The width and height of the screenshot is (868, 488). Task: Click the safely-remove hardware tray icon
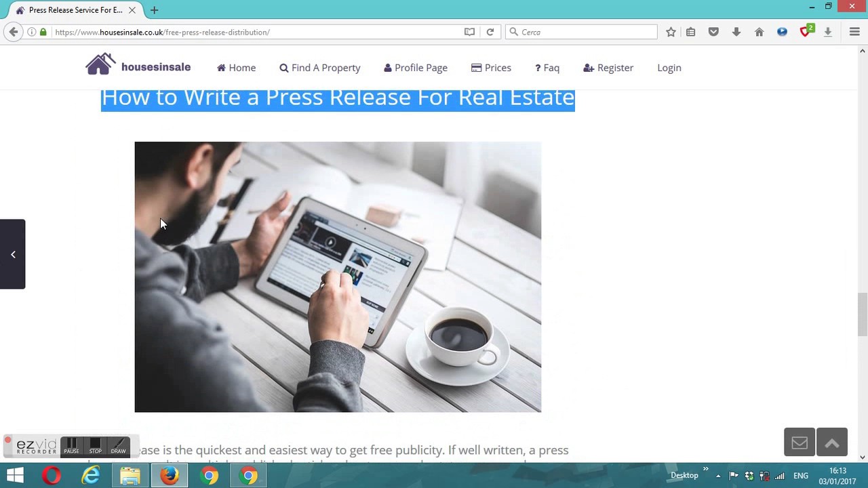[x=764, y=476]
